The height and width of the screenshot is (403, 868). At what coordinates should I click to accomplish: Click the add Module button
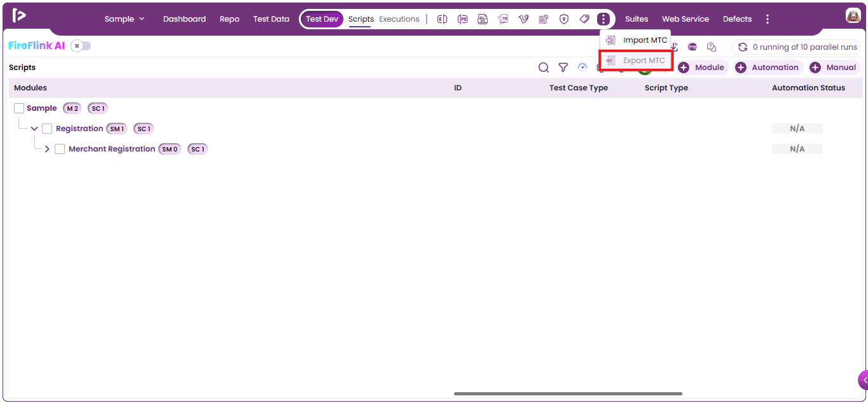click(x=703, y=67)
